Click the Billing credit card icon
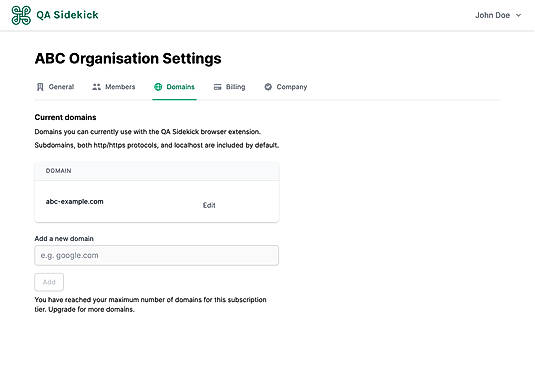This screenshot has height=368, width=535. [x=217, y=87]
